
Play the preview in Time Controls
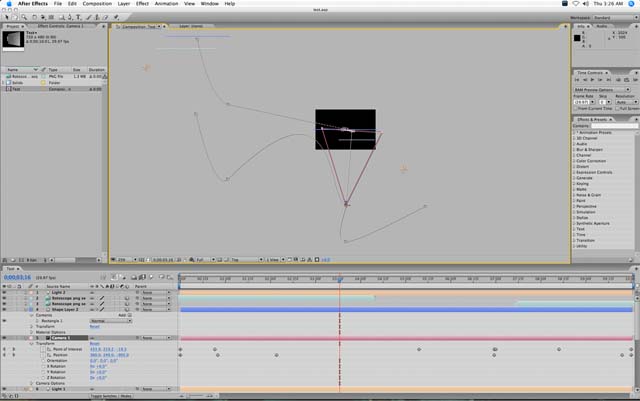[x=592, y=80]
